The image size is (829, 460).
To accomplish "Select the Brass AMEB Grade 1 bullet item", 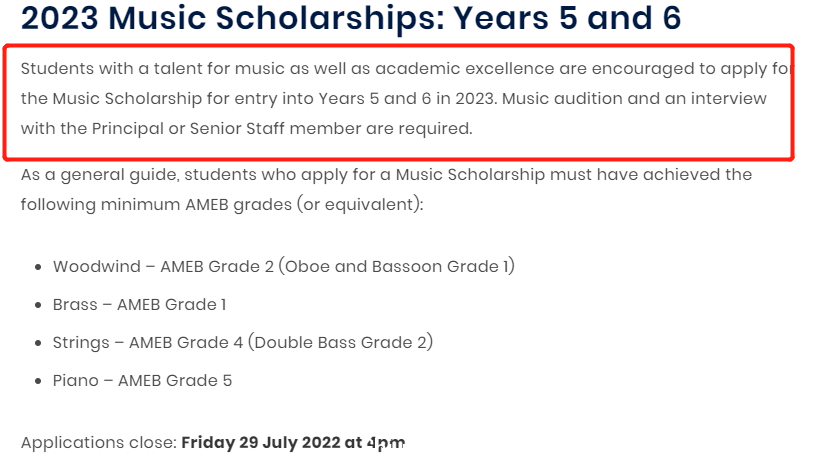I will click(x=140, y=305).
